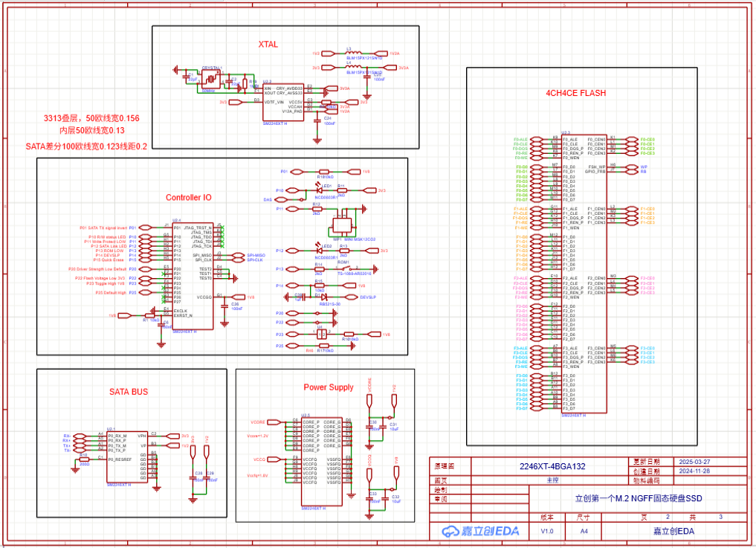This screenshot has height=548, width=756.
Task: Click the ROM1 push switch symbol
Action: pos(346,268)
